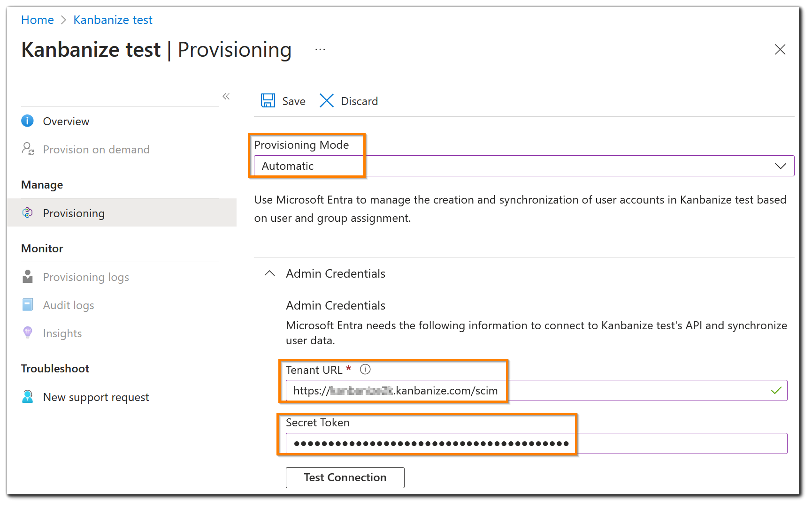Click the Provisioning Mode label
812x507 pixels.
(301, 145)
